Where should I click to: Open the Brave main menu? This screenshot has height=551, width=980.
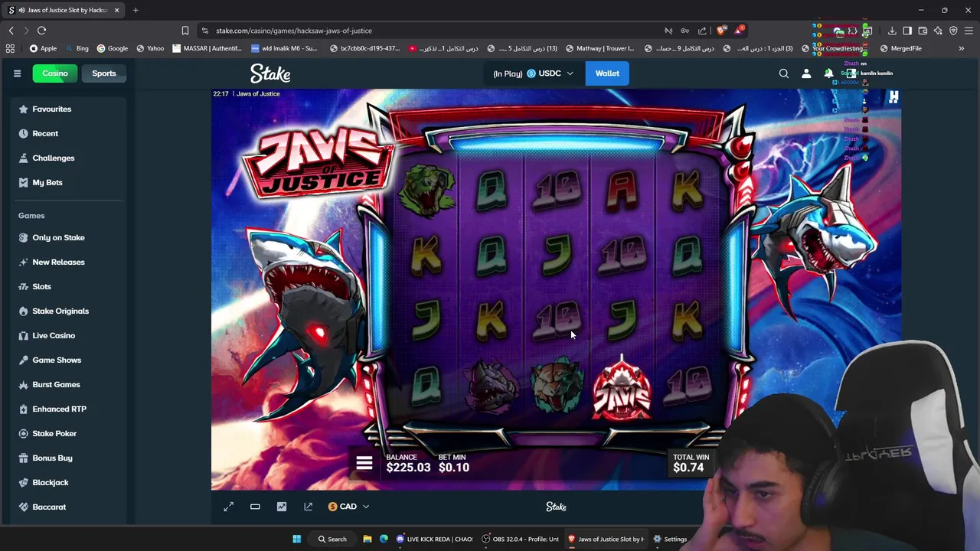point(969,31)
